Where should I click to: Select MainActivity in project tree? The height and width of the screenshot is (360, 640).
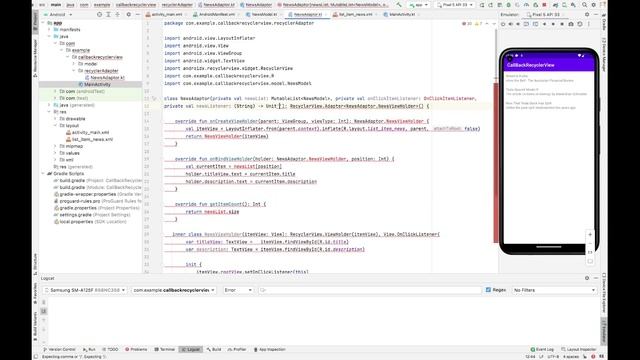click(x=97, y=84)
